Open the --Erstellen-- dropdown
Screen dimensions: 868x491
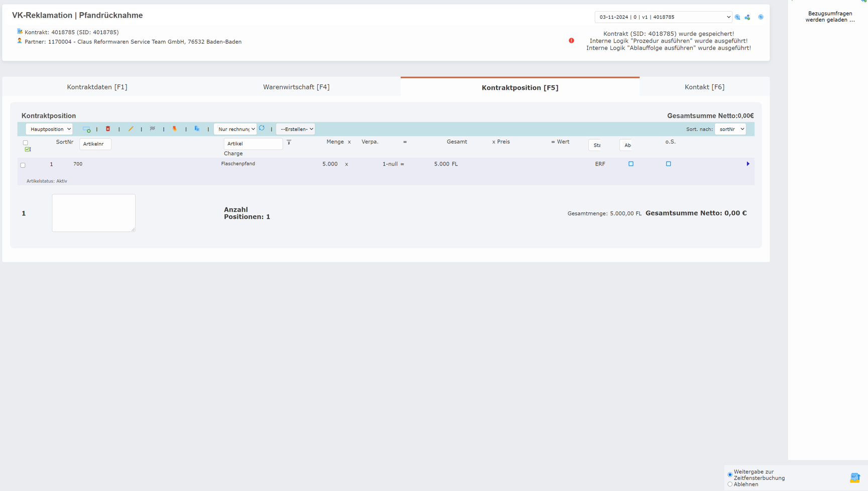click(x=296, y=129)
